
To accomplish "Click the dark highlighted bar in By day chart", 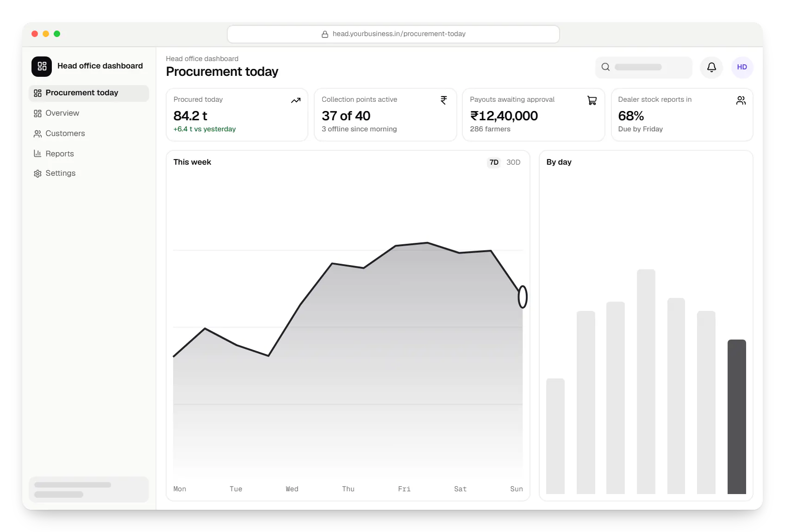I will click(x=737, y=417).
